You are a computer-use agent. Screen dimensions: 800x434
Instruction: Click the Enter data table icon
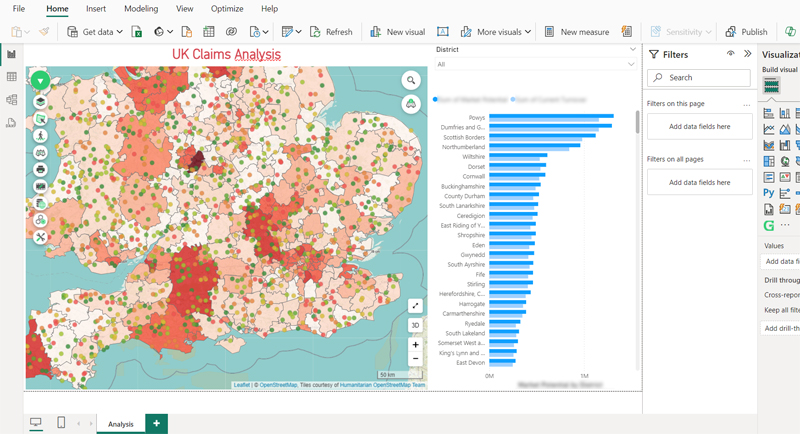[209, 32]
